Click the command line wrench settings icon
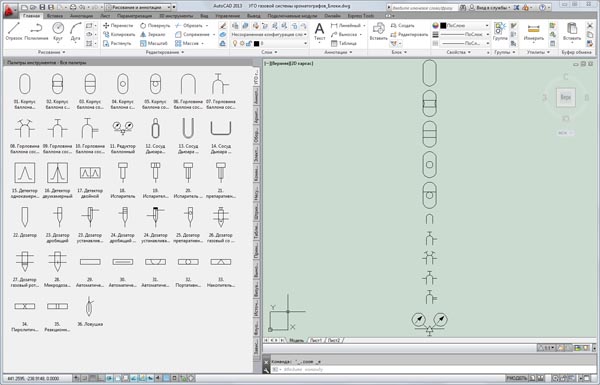The image size is (600, 385). click(x=267, y=370)
